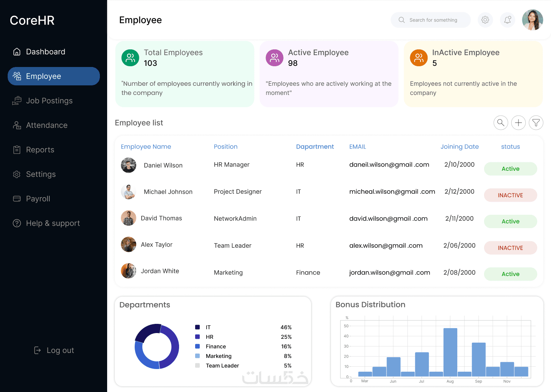Click the Total Employees card title

coord(173,52)
